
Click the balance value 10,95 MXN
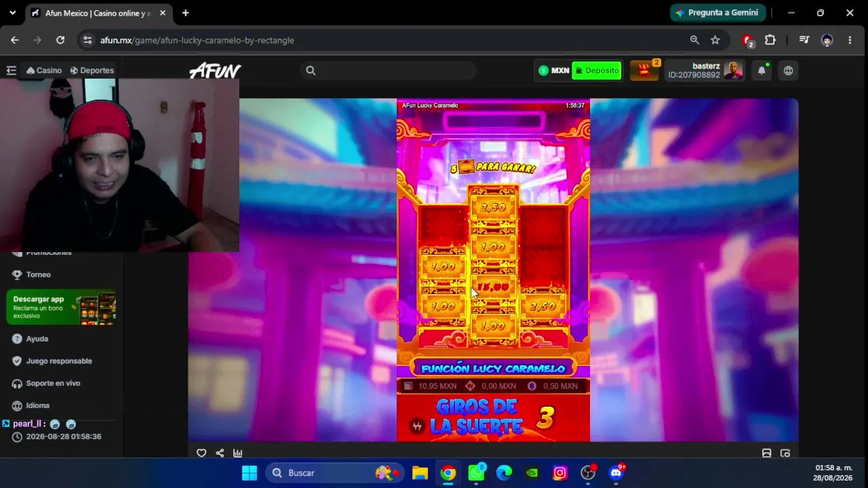pos(437,386)
